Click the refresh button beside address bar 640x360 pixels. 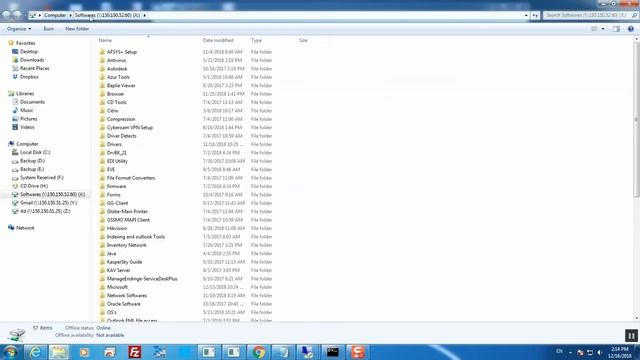tap(535, 15)
